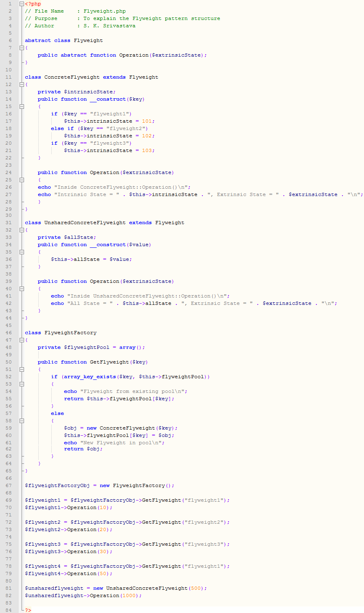This screenshot has width=364, height=613.
Task: Click echo "Inside UnsharedConcreteFlyweight::Operation()\n" line
Action: point(140,296)
